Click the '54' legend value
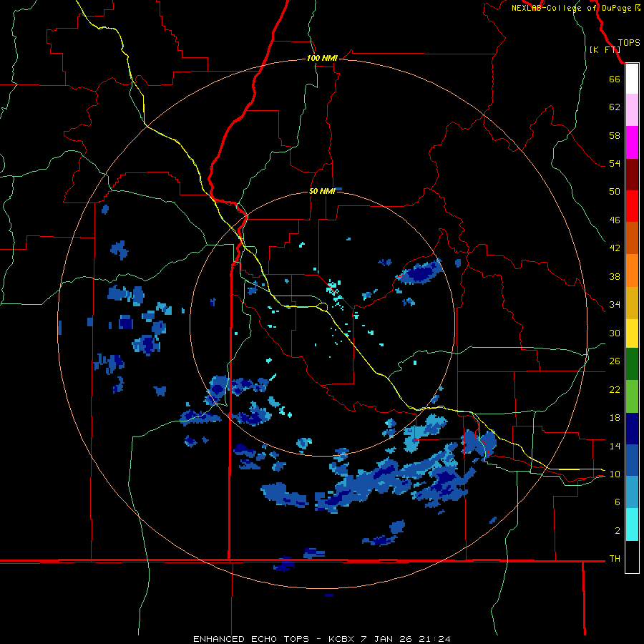 (615, 163)
